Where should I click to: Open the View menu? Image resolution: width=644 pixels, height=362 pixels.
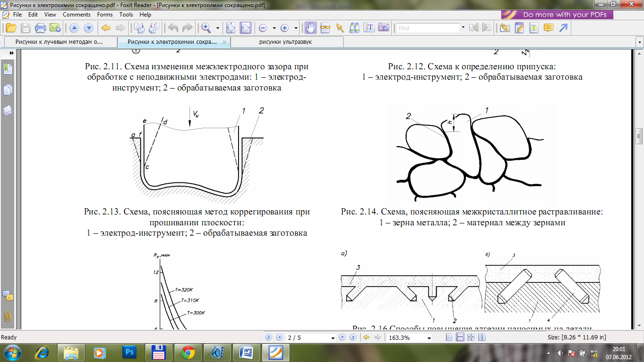point(50,15)
